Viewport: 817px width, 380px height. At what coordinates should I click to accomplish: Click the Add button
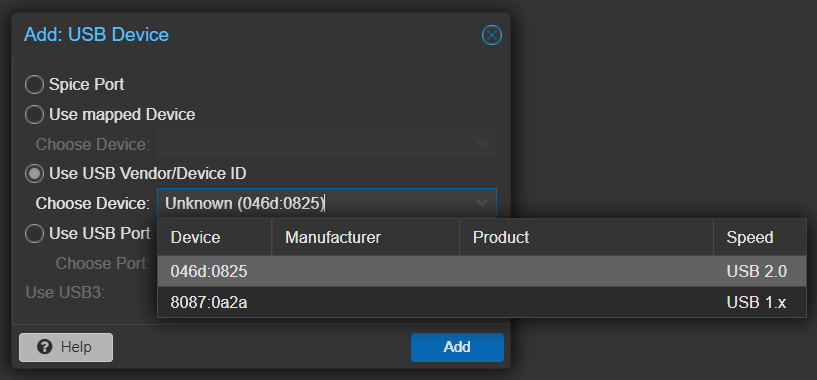tap(457, 347)
